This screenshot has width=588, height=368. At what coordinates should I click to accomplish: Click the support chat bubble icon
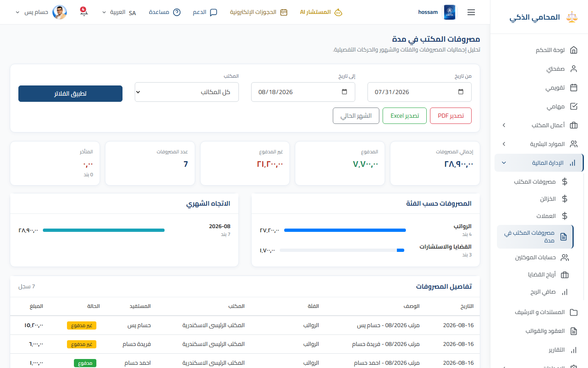[214, 12]
